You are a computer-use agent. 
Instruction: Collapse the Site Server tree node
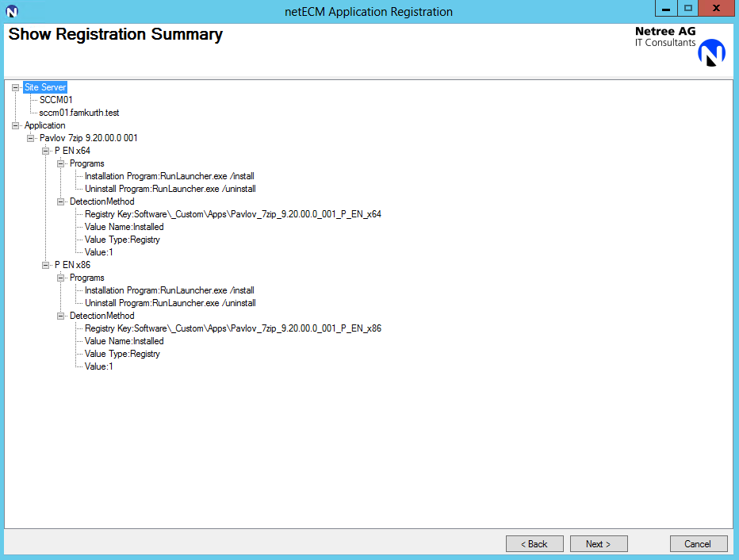16,87
